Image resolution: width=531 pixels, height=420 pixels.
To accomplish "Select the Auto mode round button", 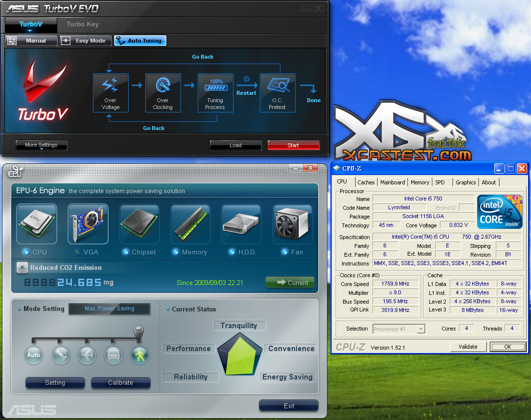I will (34, 355).
